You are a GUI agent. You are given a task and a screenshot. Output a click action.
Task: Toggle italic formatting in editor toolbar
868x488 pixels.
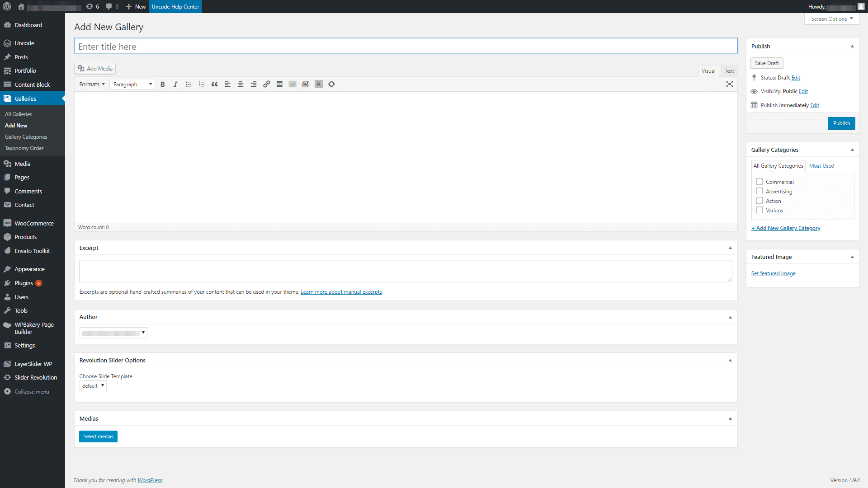tap(175, 84)
